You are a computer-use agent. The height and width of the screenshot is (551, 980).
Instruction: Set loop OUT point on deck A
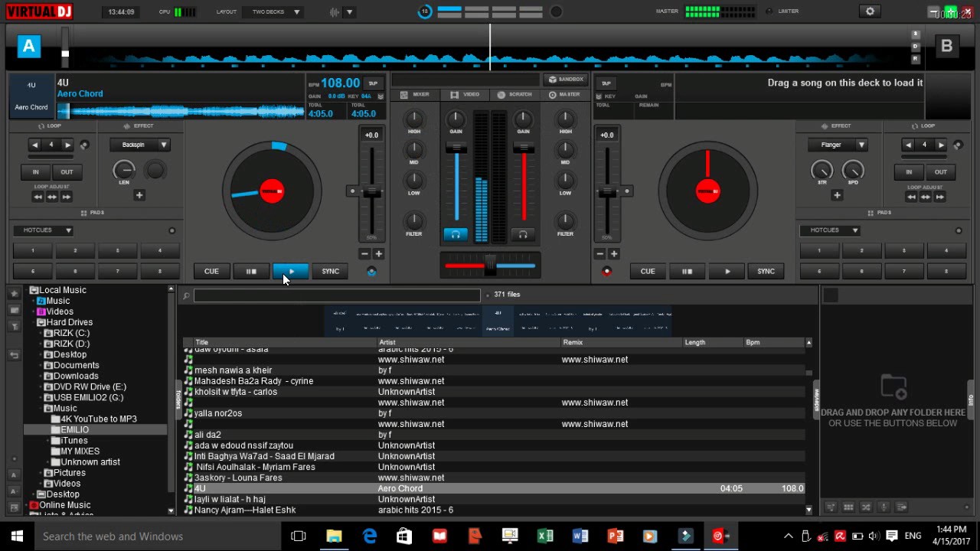click(x=67, y=172)
